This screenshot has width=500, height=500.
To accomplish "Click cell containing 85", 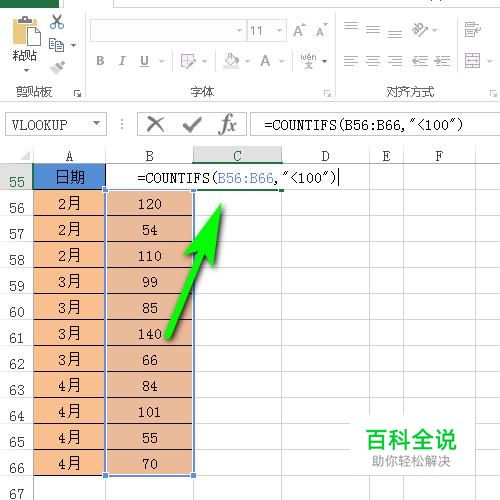I will [x=149, y=307].
